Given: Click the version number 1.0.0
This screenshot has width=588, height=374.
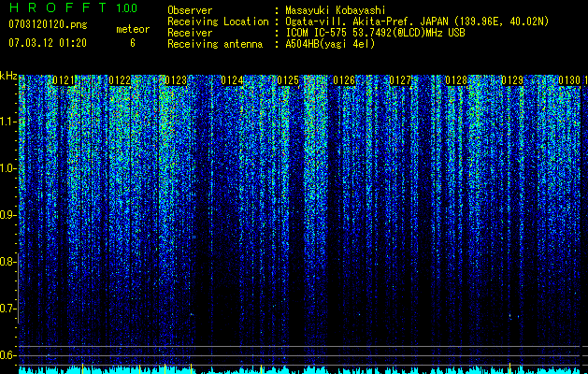Looking at the screenshot, I should tap(126, 7).
